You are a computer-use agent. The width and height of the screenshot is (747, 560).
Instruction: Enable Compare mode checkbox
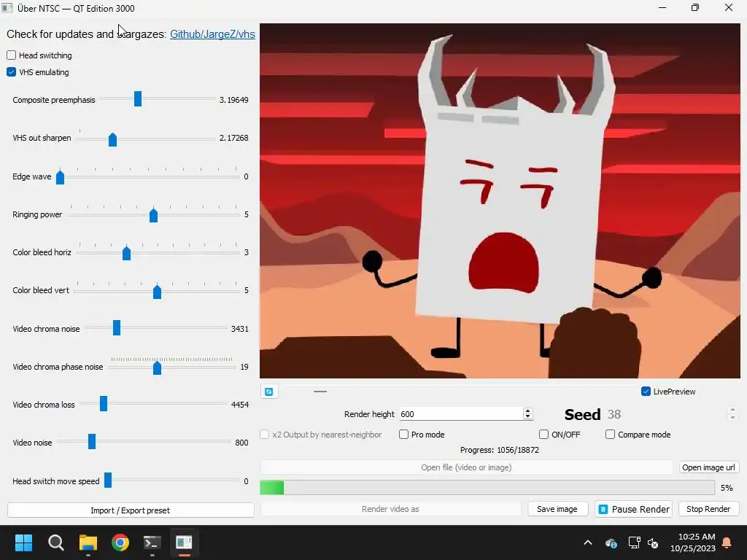tap(610, 435)
